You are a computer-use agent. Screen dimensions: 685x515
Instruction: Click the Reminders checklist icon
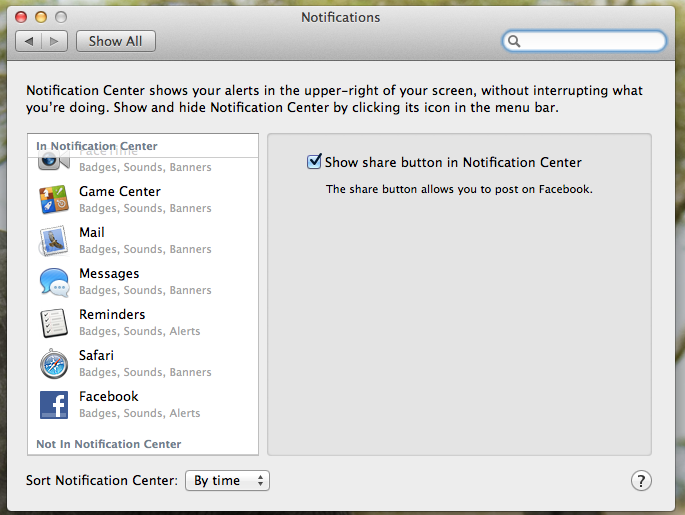click(54, 323)
